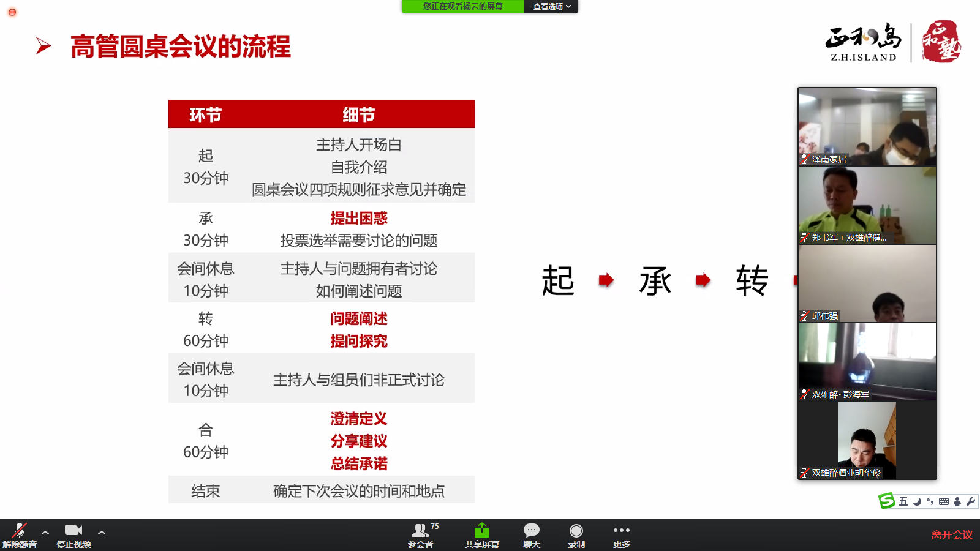This screenshot has height=551, width=980.
Task: Open audio options arrow beside microphone
Action: coord(45,533)
